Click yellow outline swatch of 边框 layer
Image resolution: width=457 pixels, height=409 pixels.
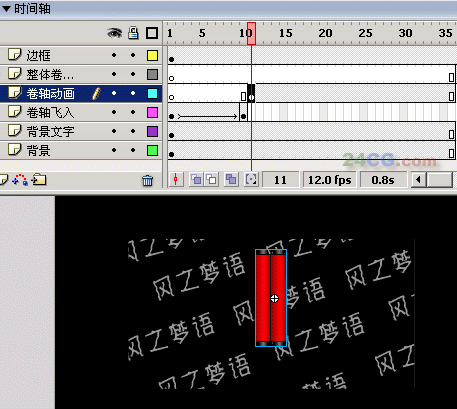(152, 55)
